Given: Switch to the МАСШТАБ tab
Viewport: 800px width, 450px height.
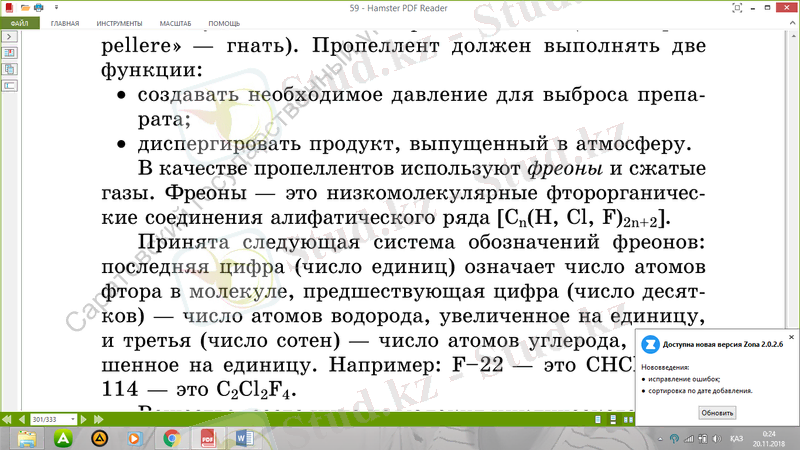Looking at the screenshot, I should (175, 23).
